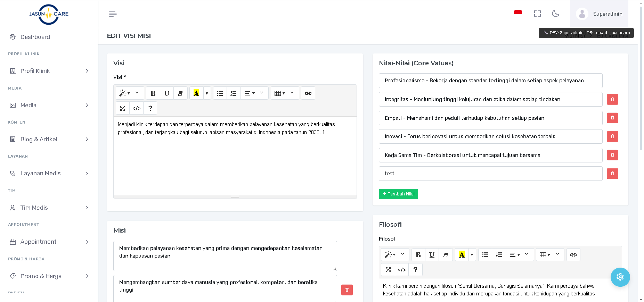This screenshot has height=302, width=644.
Task: Toggle bold in the Visi editor toolbar
Action: (x=153, y=93)
